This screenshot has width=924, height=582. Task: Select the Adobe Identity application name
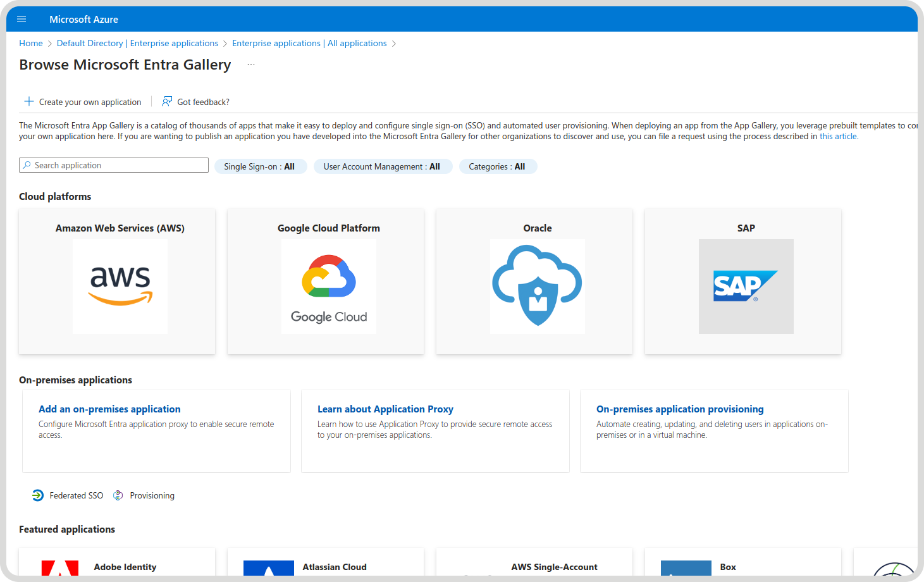pyautogui.click(x=125, y=567)
